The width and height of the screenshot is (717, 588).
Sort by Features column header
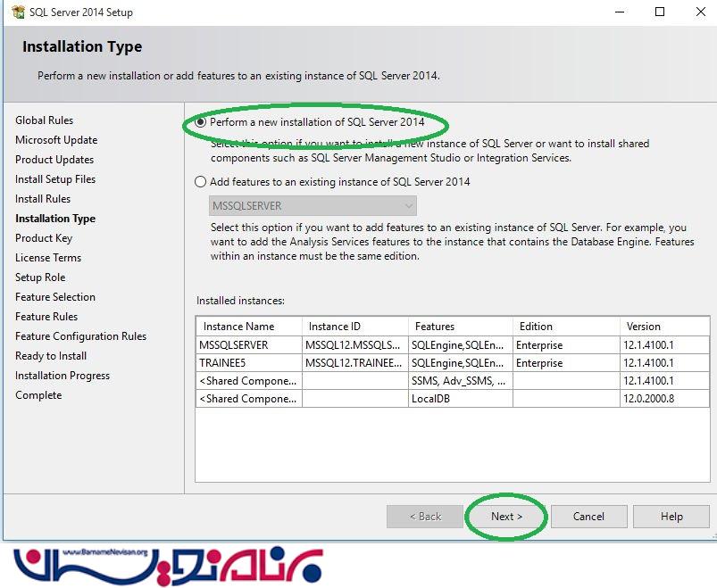click(x=461, y=327)
